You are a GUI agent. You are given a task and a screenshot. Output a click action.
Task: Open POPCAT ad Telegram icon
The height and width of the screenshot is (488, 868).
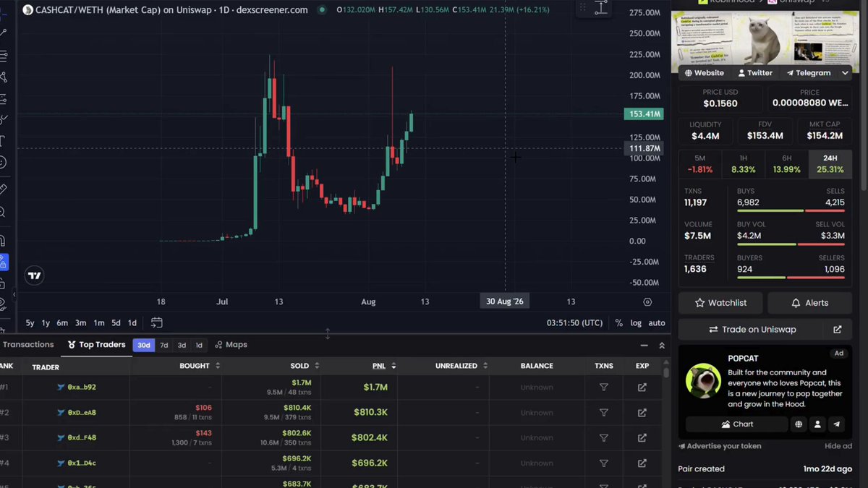click(836, 424)
